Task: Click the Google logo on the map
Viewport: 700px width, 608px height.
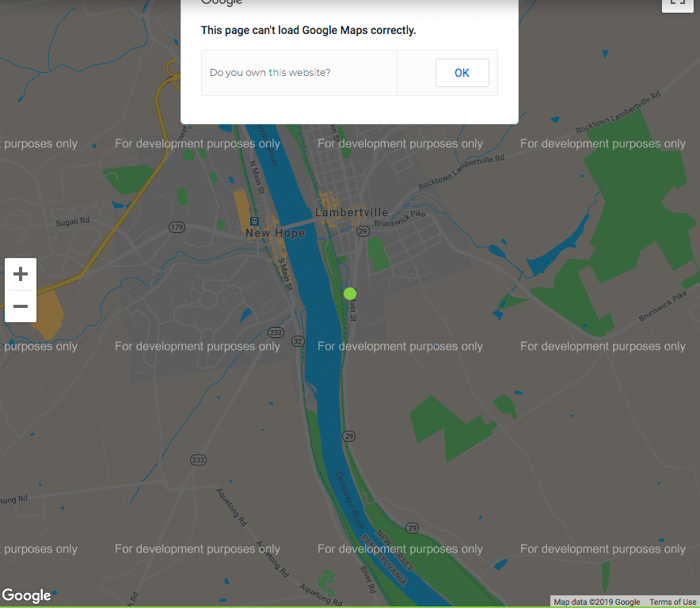Action: coord(26,595)
